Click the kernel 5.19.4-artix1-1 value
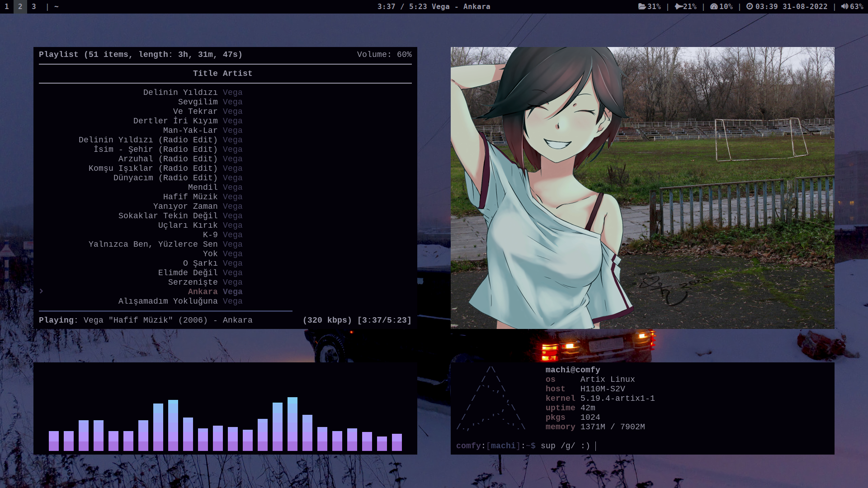Viewport: 868px width, 488px height. click(618, 398)
